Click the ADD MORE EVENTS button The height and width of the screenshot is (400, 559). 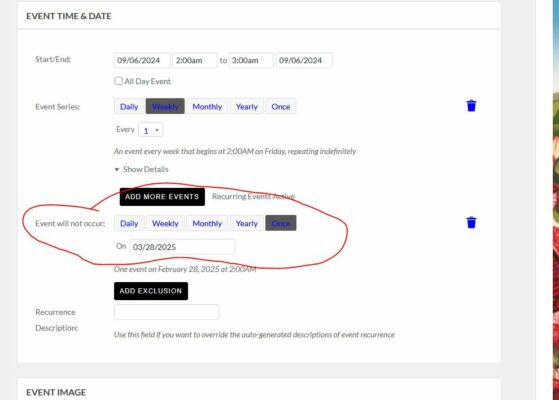click(x=162, y=197)
